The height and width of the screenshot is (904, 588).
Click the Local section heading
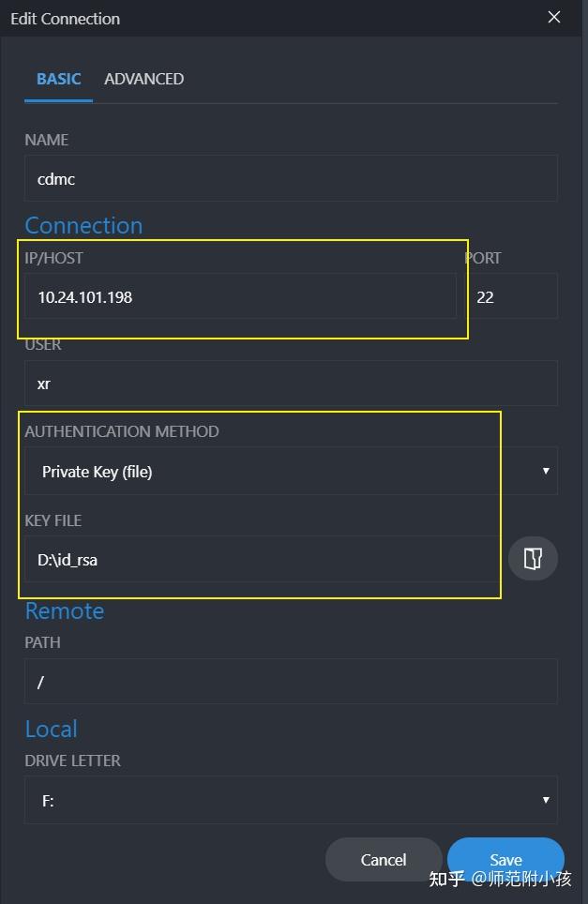(51, 729)
